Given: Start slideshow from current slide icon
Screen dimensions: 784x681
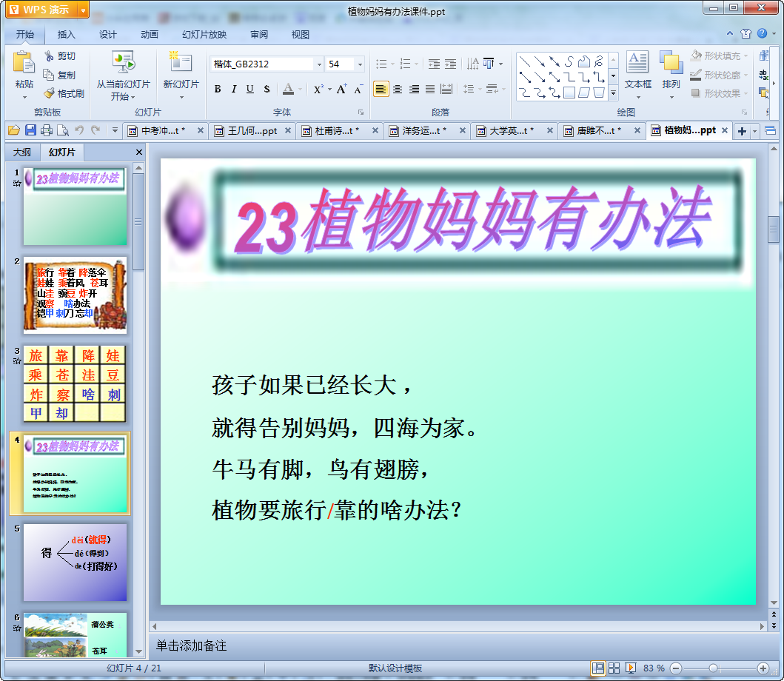Looking at the screenshot, I should click(x=123, y=62).
